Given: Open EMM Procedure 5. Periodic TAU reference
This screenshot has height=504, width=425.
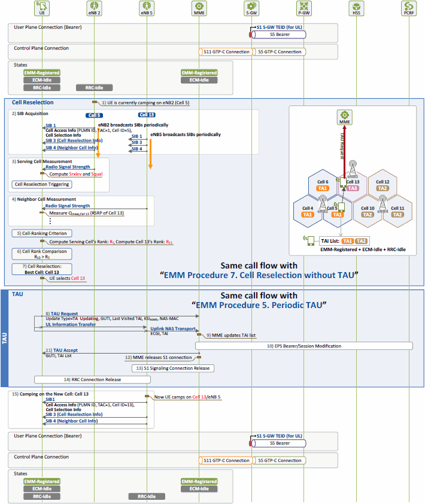Looking at the screenshot, I should click(259, 305).
